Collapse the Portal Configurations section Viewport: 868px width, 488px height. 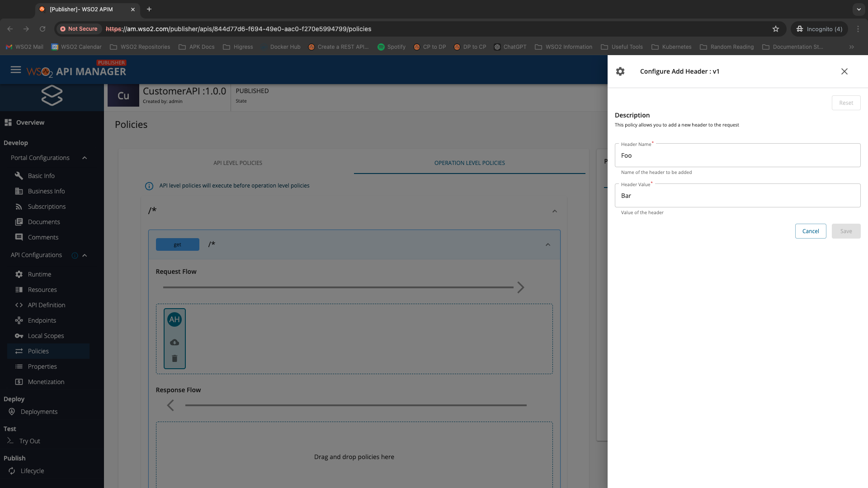85,158
